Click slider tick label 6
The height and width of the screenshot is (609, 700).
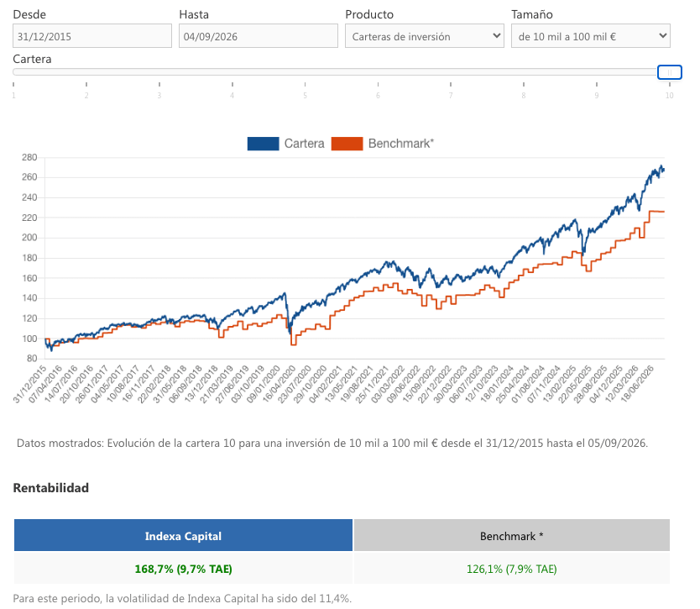point(378,95)
